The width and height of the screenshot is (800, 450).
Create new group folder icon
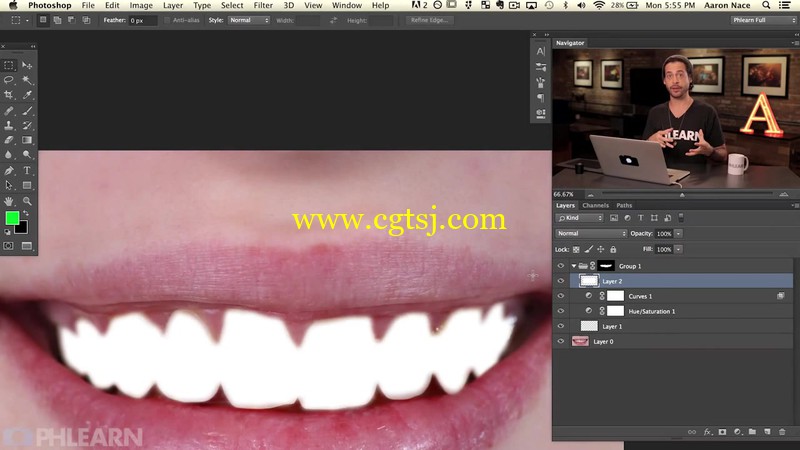(752, 432)
